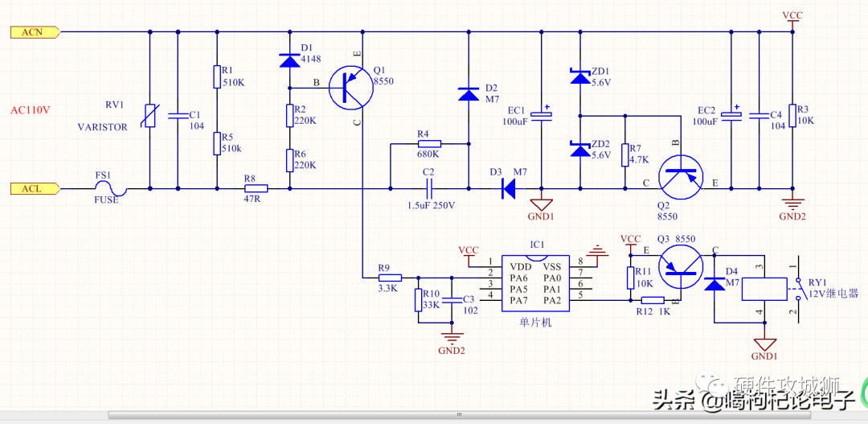Click the ACL input port label

click(35, 188)
